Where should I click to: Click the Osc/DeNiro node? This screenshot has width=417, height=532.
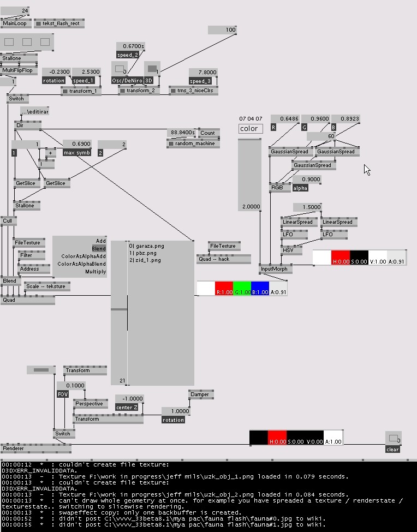[x=125, y=80]
